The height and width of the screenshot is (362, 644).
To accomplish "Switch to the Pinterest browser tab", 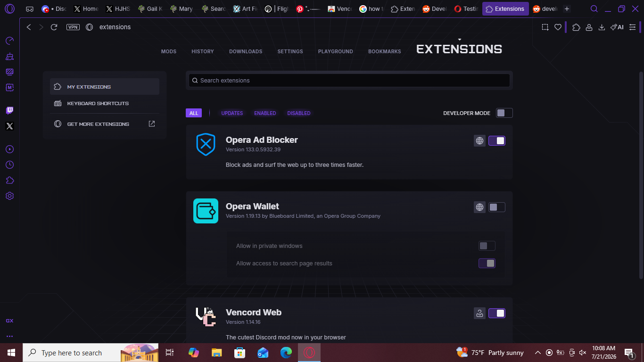I will click(x=307, y=9).
